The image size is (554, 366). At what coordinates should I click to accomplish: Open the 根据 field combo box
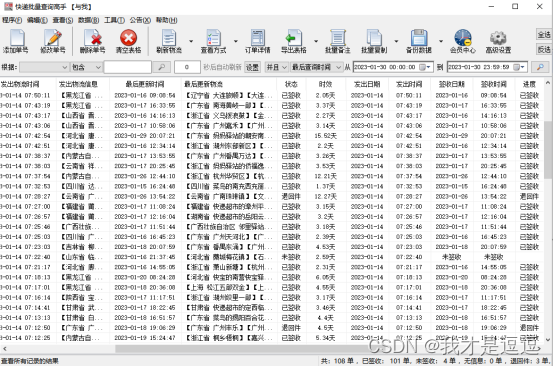tap(44, 67)
